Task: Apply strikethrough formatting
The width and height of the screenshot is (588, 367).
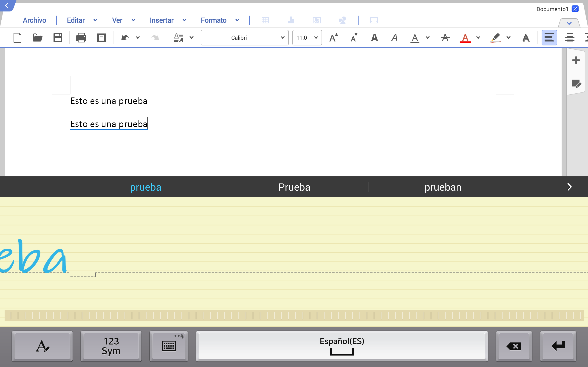Action: click(445, 38)
